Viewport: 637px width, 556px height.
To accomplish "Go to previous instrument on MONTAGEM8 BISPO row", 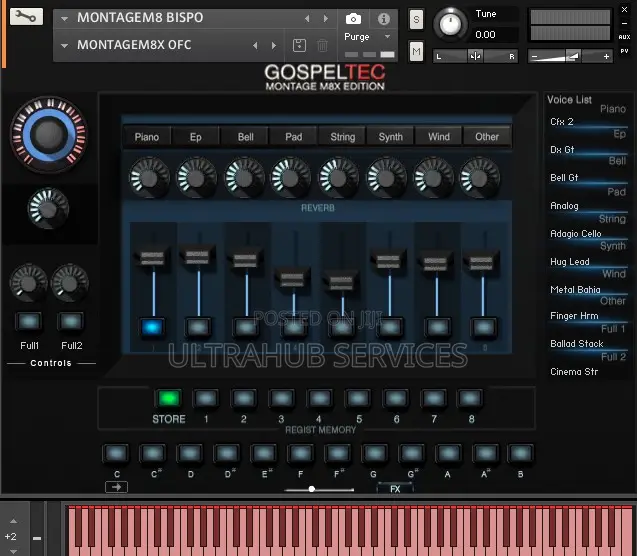I will [307, 19].
